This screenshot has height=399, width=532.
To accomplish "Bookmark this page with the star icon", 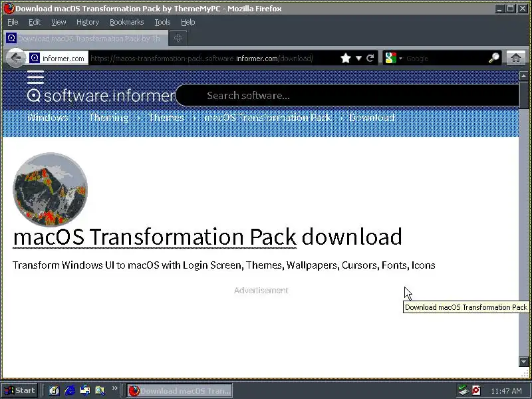I will click(346, 59).
